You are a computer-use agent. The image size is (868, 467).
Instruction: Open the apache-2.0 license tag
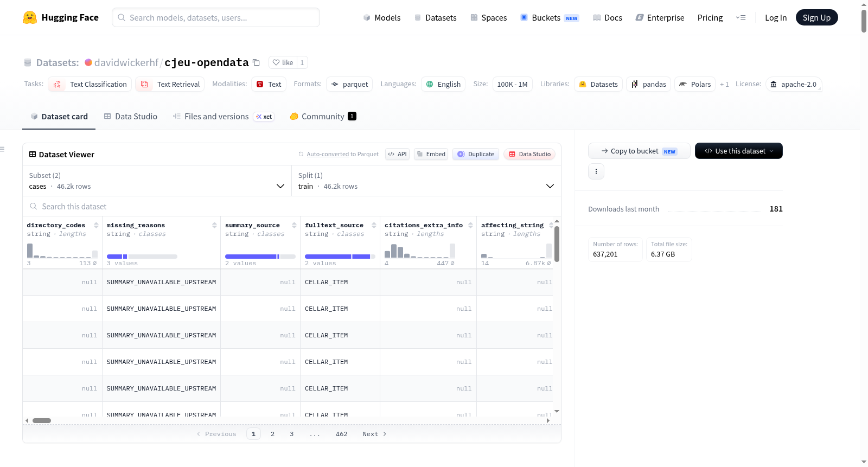[794, 84]
